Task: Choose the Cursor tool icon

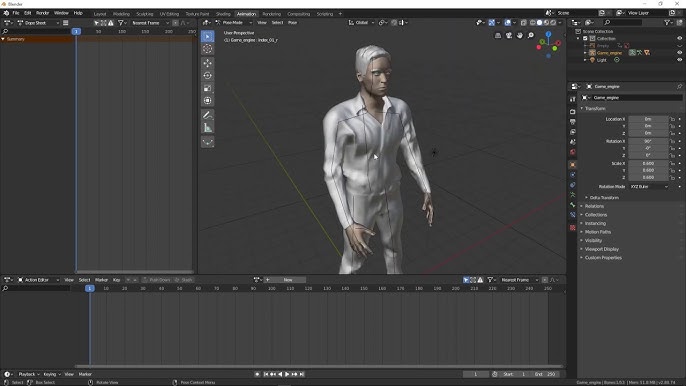Action: coord(207,49)
